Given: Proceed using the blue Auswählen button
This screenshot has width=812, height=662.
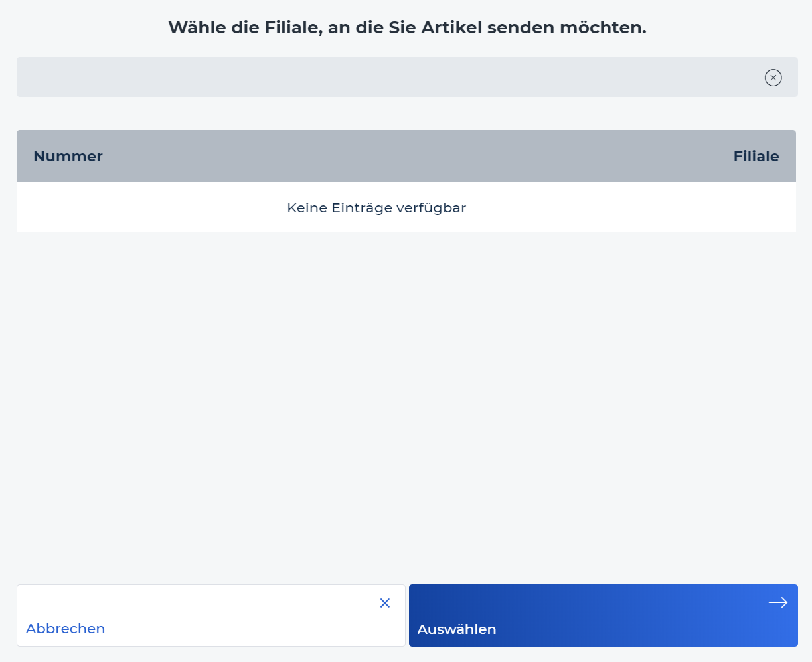Looking at the screenshot, I should [603, 616].
